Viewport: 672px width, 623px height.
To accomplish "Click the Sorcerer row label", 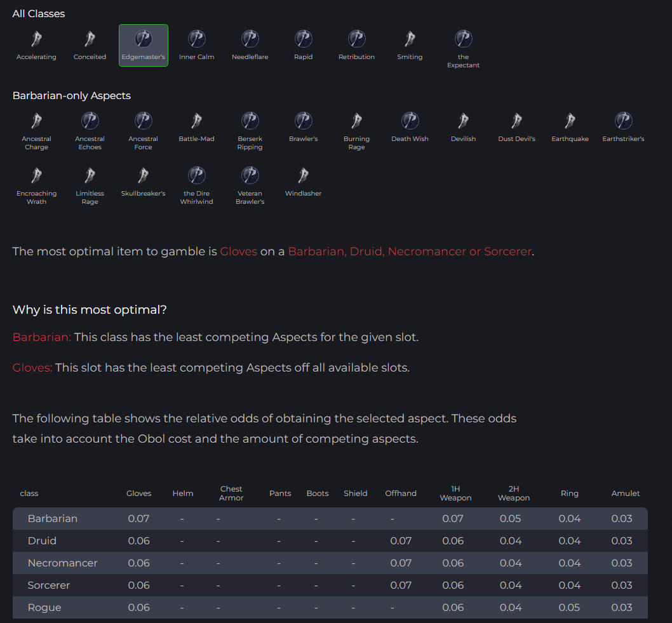I will (49, 586).
